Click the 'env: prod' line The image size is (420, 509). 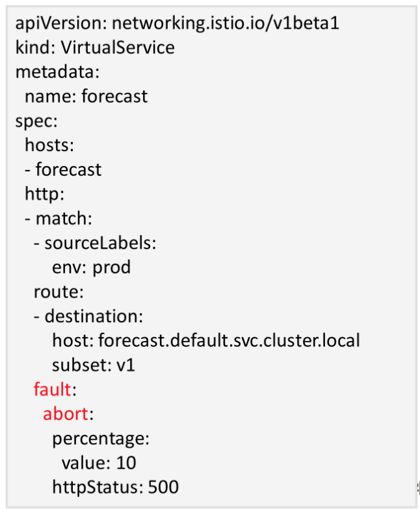click(91, 268)
